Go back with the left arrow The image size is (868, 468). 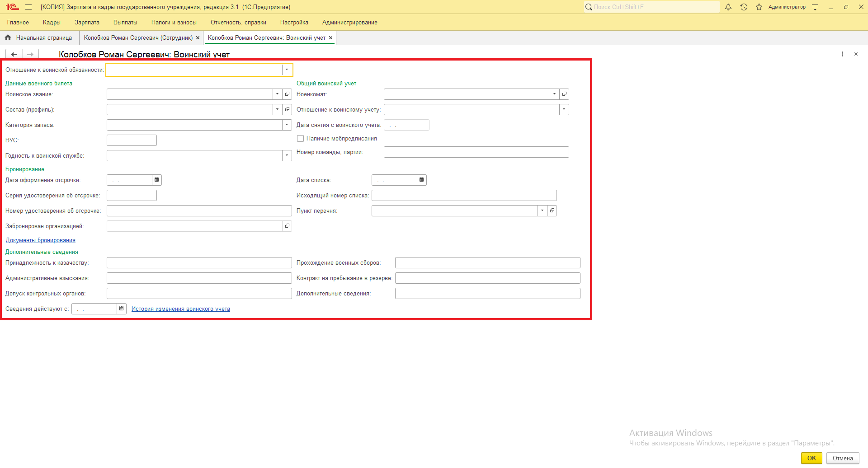click(14, 54)
